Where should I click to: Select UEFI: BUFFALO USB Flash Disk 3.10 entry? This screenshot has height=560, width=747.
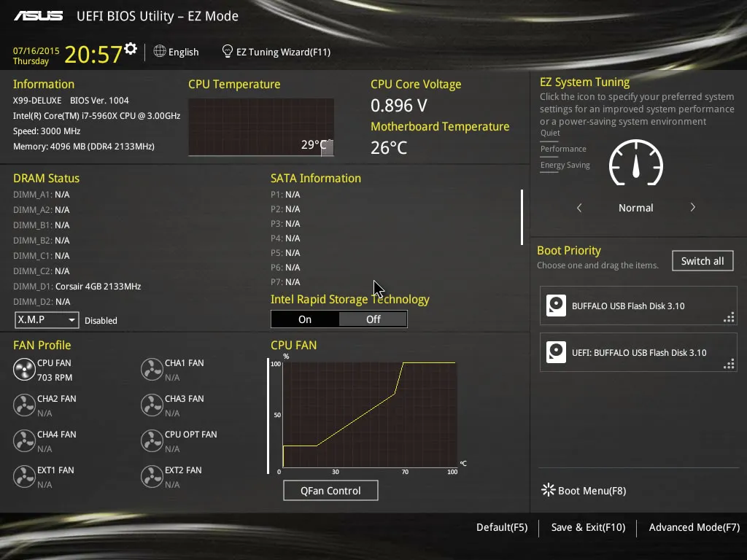click(x=638, y=352)
